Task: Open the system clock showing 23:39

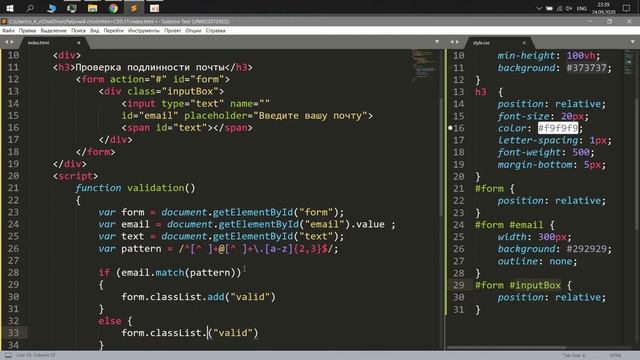Action: click(603, 8)
